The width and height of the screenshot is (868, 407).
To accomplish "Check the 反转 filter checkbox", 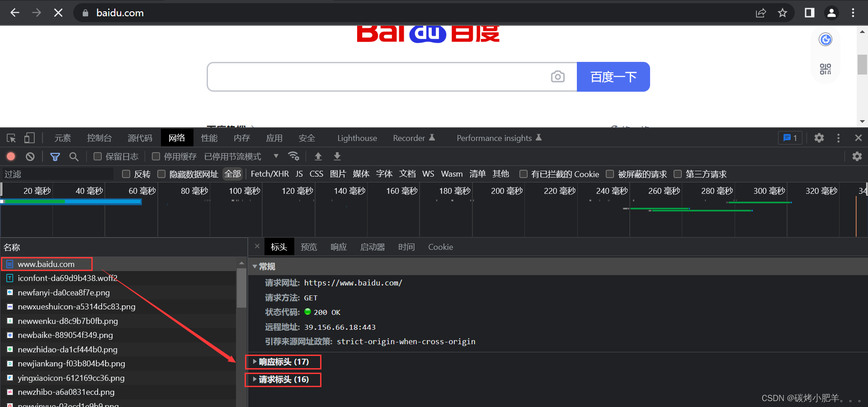I will click(126, 174).
